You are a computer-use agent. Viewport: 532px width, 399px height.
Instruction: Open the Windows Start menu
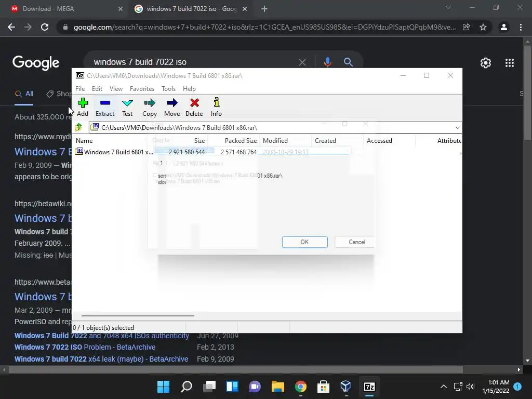click(163, 387)
